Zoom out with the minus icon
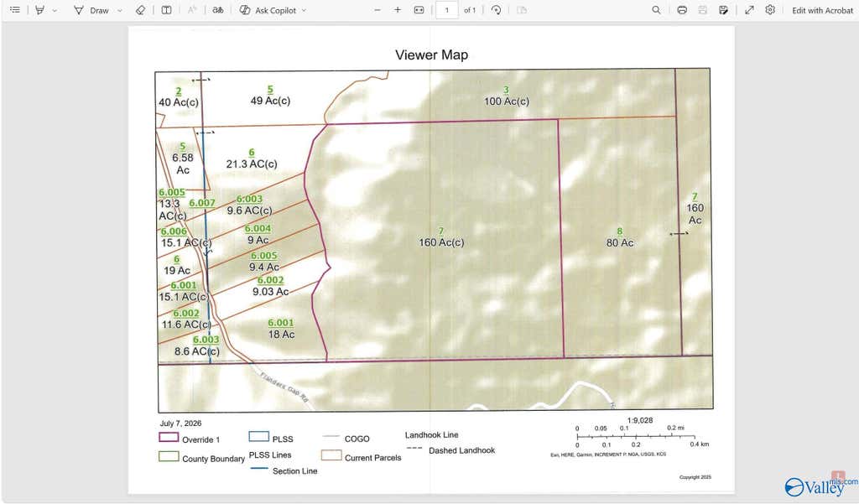859x504 pixels. tap(377, 10)
